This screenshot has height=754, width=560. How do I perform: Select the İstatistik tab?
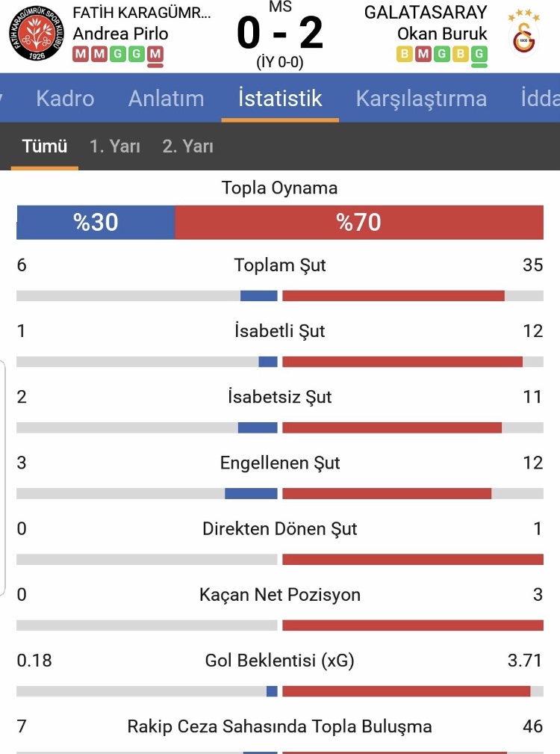click(280, 98)
